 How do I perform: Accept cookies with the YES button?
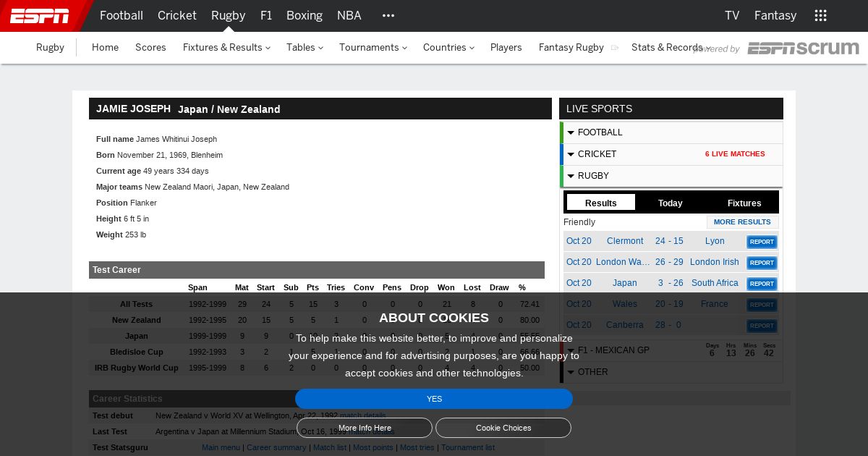[x=434, y=399]
